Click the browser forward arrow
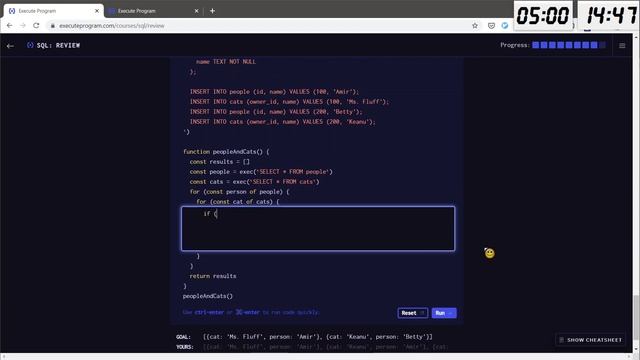 23,25
